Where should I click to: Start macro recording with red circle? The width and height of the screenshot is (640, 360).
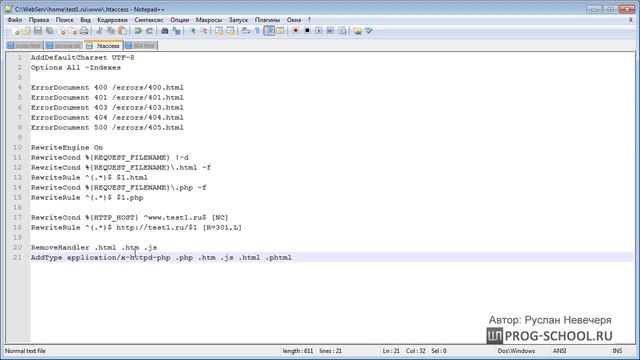(x=296, y=31)
